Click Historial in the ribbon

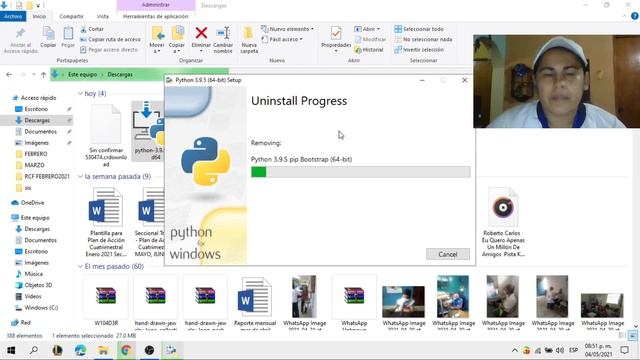click(369, 49)
